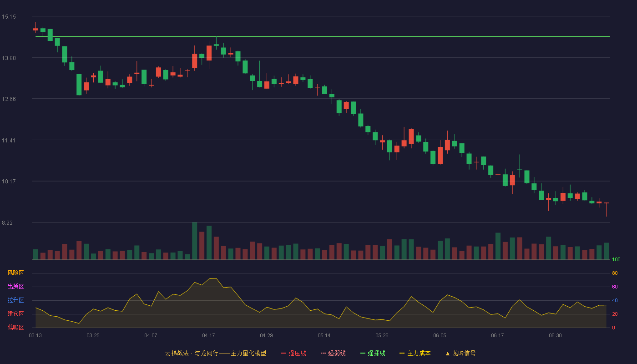637x364 pixels.
Task: Click the 03-13 date axis label
Action: click(35, 335)
